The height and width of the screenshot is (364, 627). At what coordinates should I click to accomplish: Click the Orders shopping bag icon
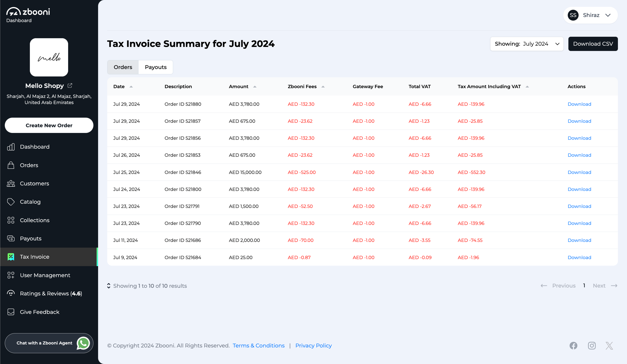click(x=11, y=165)
